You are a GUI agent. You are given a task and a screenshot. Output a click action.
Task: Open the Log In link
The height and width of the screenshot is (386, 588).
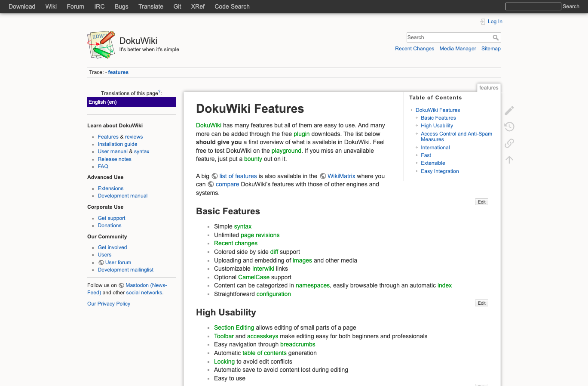click(495, 22)
